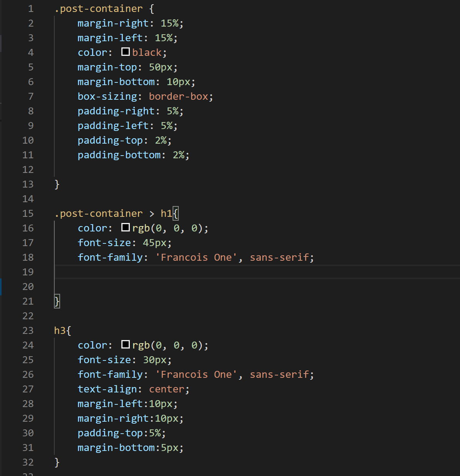460x476 pixels.
Task: Click the 'border-box' value
Action: tap(179, 96)
